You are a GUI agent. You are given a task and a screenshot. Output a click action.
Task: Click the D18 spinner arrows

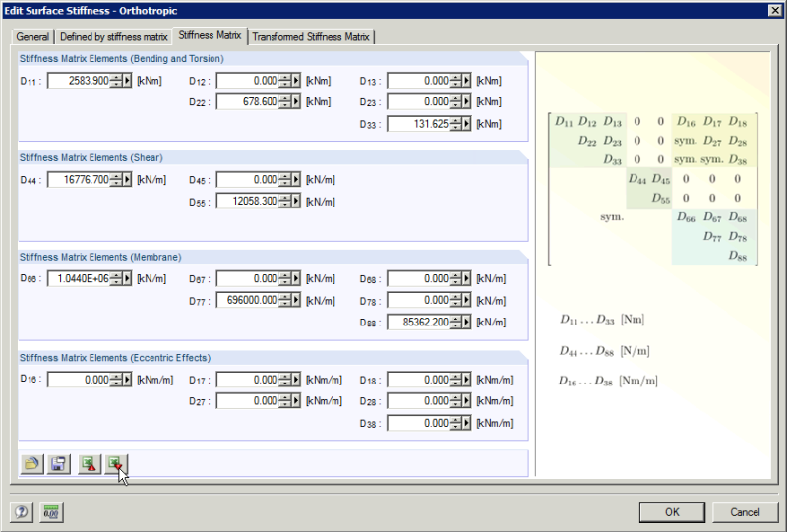pos(455,380)
